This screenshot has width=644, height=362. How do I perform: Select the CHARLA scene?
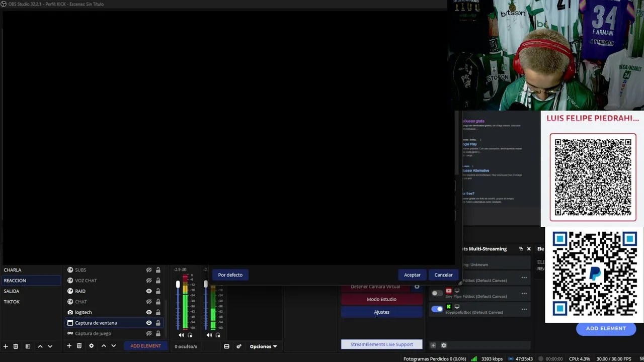tap(31, 270)
